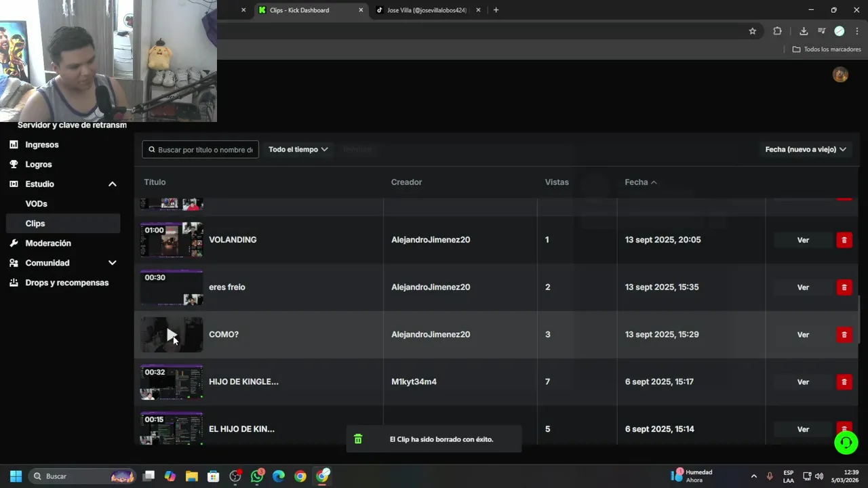Open Chrome downloads icon
Screen dimensions: 868x488
pos(804,31)
